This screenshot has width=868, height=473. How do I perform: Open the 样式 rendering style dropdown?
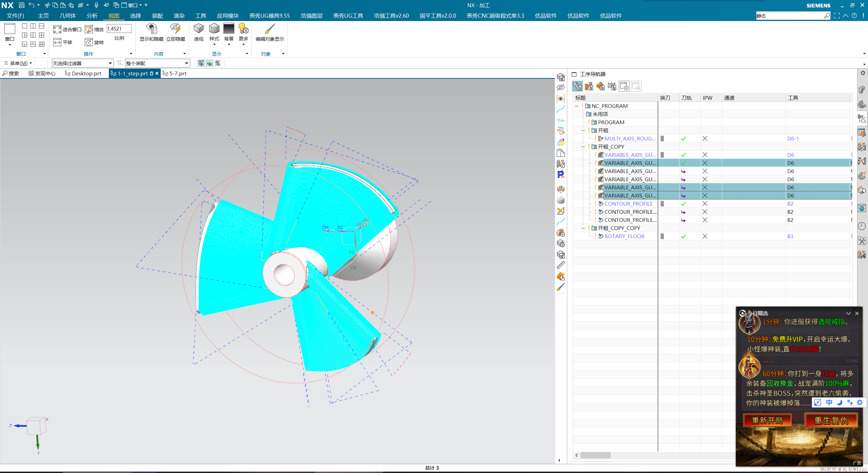click(x=214, y=44)
